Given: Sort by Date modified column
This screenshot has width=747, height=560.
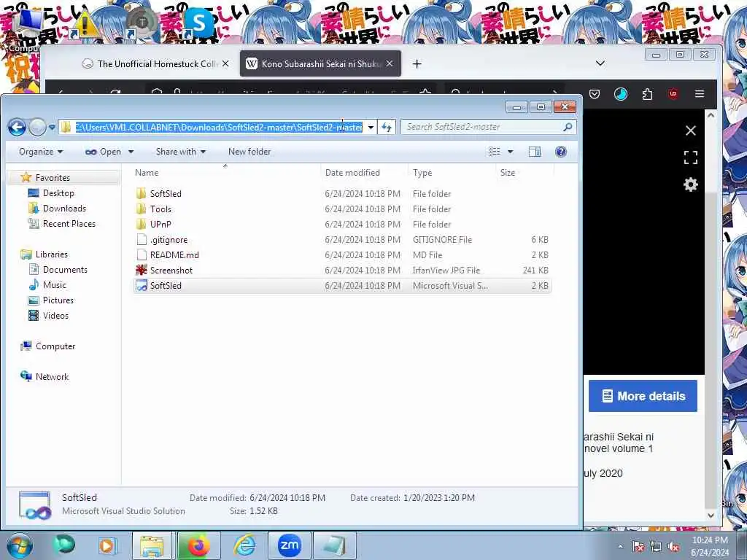Looking at the screenshot, I should point(365,172).
